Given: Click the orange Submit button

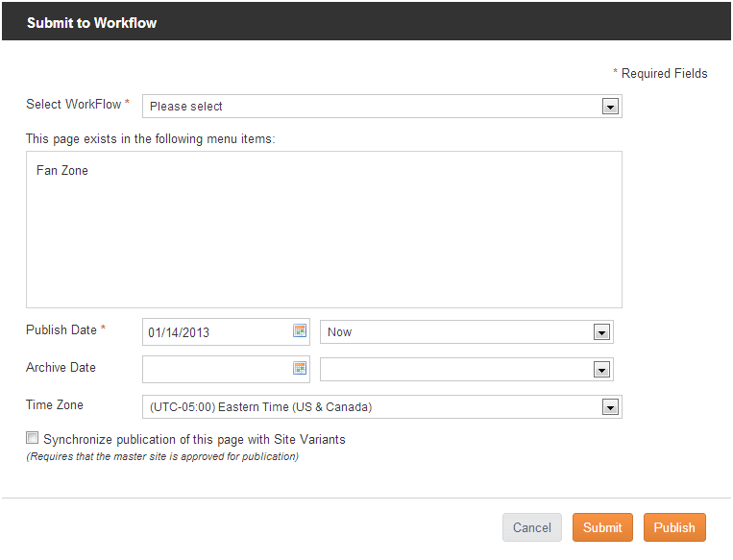Looking at the screenshot, I should (602, 527).
